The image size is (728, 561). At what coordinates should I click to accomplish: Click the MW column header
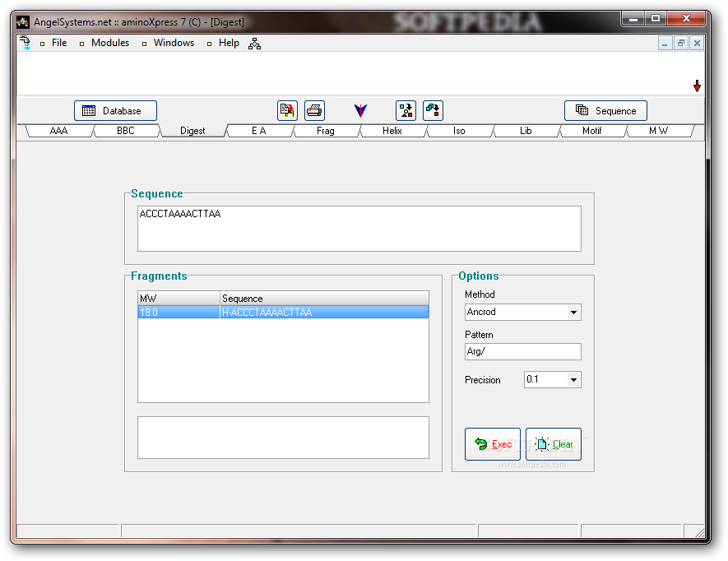tap(179, 298)
